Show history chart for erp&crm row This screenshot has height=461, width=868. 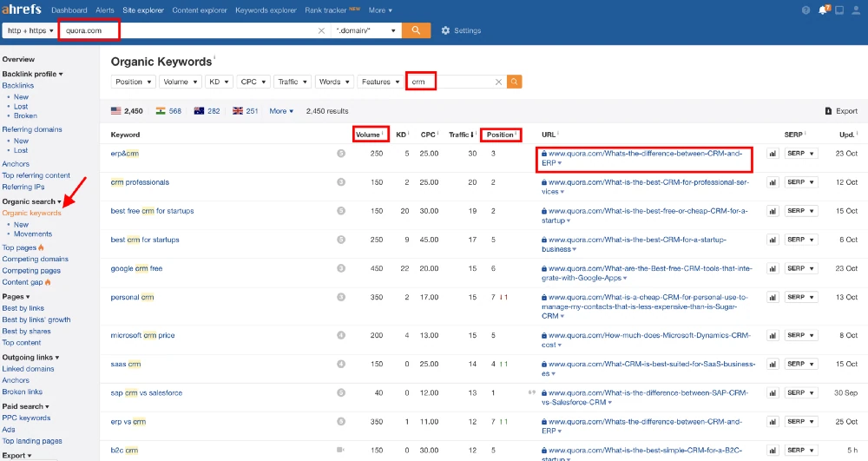tap(773, 154)
